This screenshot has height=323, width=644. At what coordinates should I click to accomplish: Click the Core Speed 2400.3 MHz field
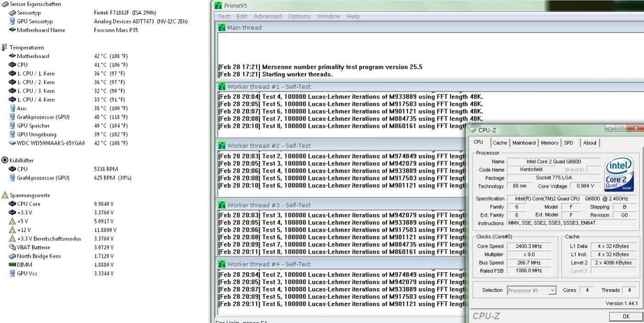pos(529,246)
